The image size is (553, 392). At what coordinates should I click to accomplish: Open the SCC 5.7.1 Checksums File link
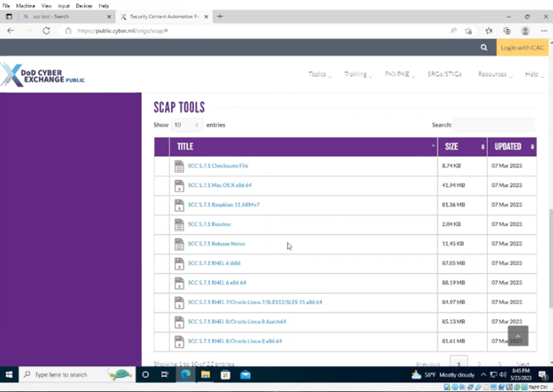pyautogui.click(x=218, y=166)
